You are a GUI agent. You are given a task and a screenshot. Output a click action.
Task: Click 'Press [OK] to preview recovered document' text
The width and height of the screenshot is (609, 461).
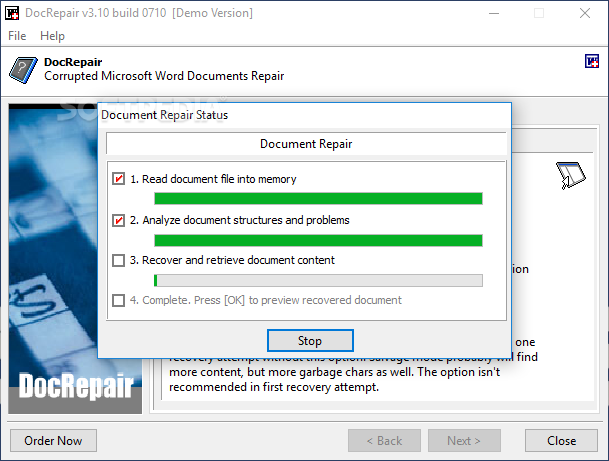pos(298,300)
